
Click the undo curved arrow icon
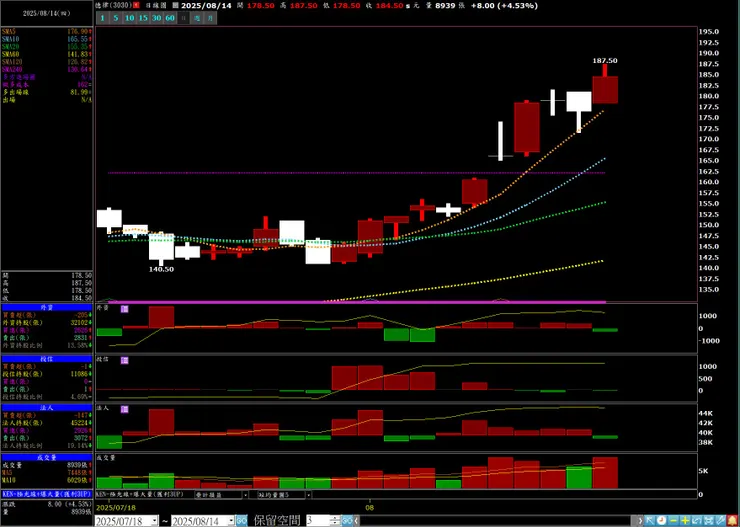[697, 521]
